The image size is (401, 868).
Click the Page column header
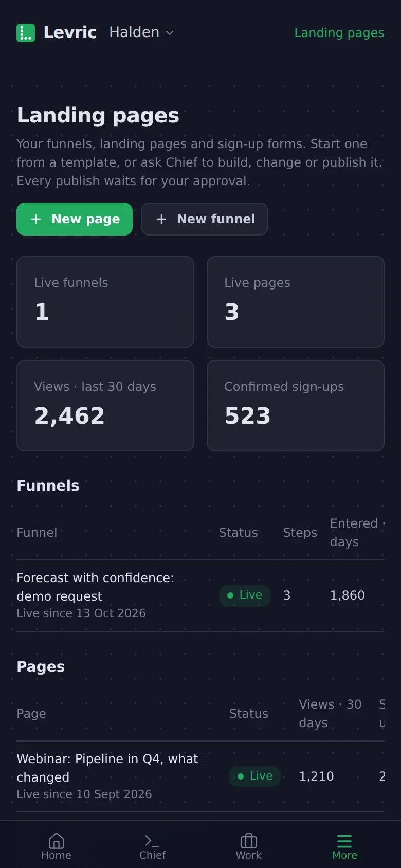click(31, 714)
